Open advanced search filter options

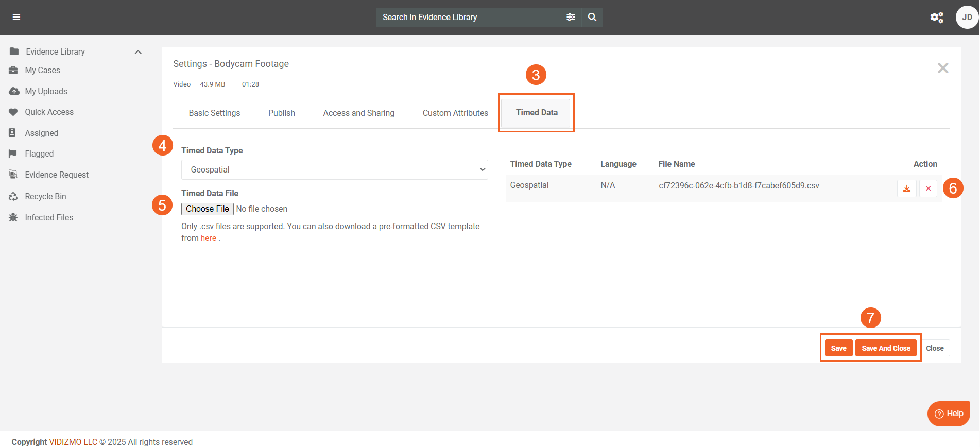coord(571,17)
